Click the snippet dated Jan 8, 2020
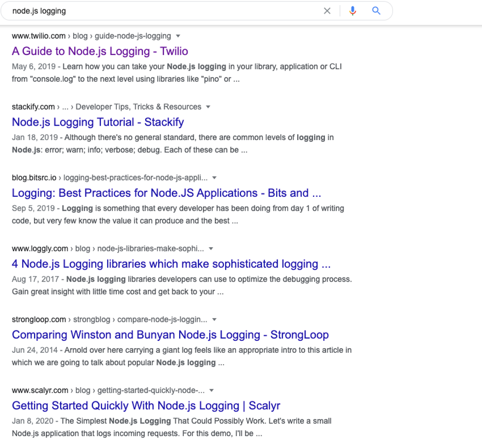The height and width of the screenshot is (448, 482). pos(171,427)
